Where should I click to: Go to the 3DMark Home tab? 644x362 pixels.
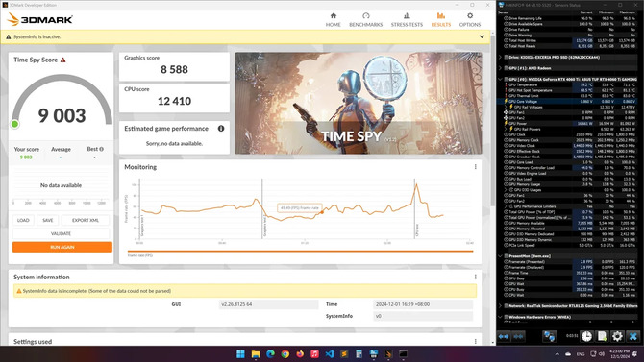click(x=334, y=20)
